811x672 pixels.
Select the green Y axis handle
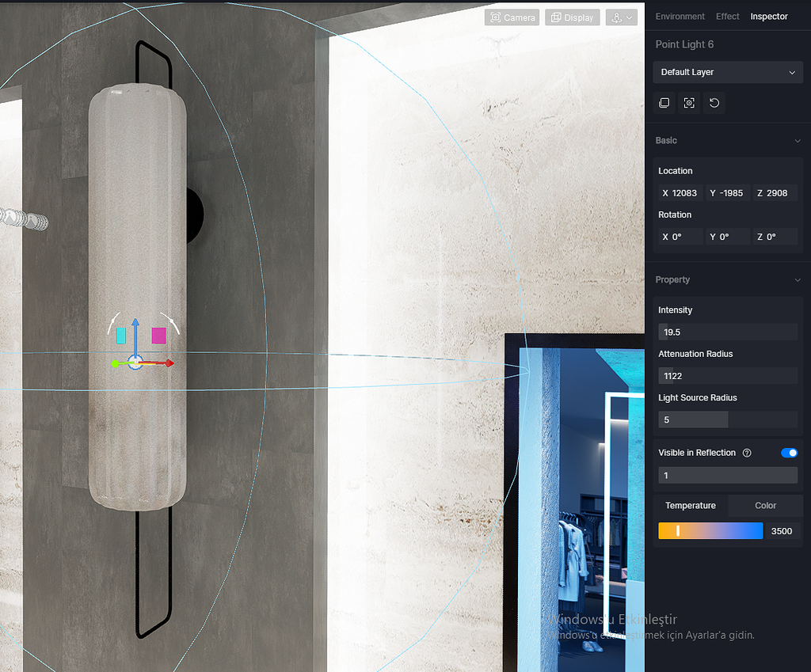(116, 363)
